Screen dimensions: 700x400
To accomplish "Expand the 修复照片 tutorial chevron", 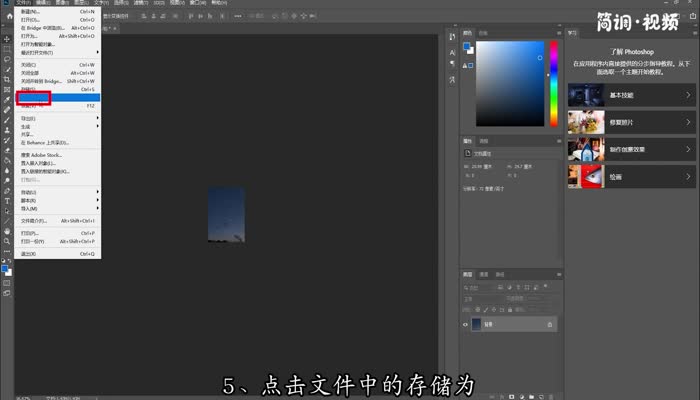I will [x=688, y=122].
